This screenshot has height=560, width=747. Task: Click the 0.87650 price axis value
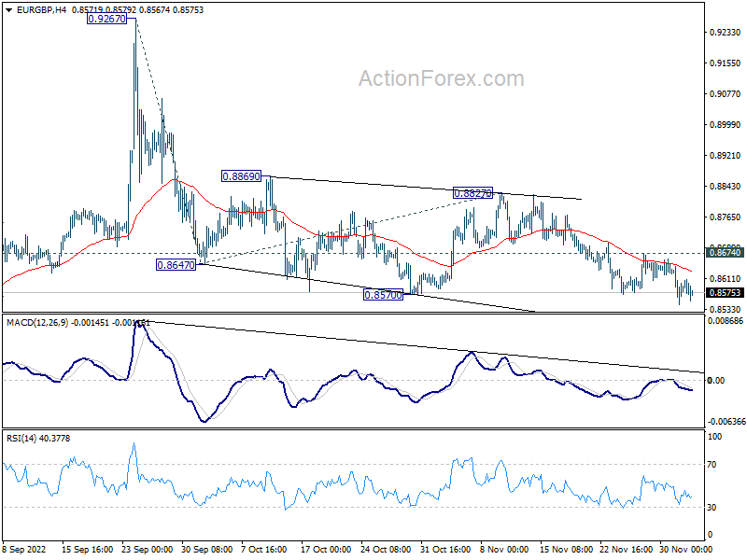click(726, 217)
